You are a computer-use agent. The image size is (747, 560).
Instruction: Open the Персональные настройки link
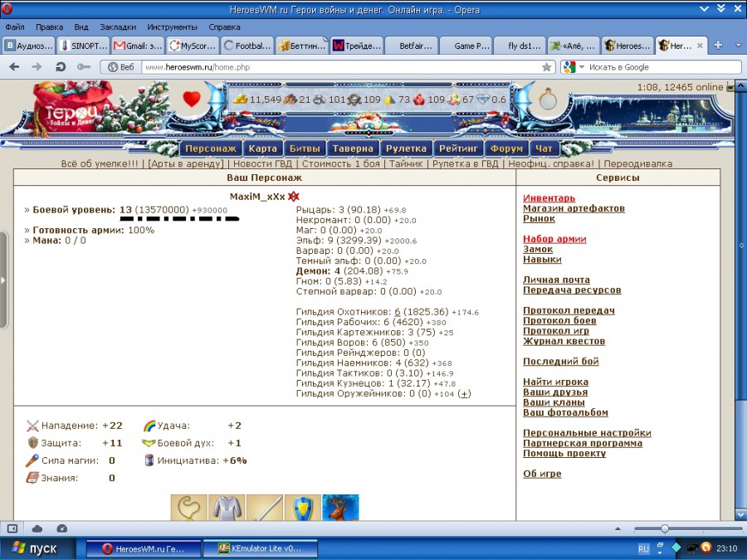tap(587, 433)
